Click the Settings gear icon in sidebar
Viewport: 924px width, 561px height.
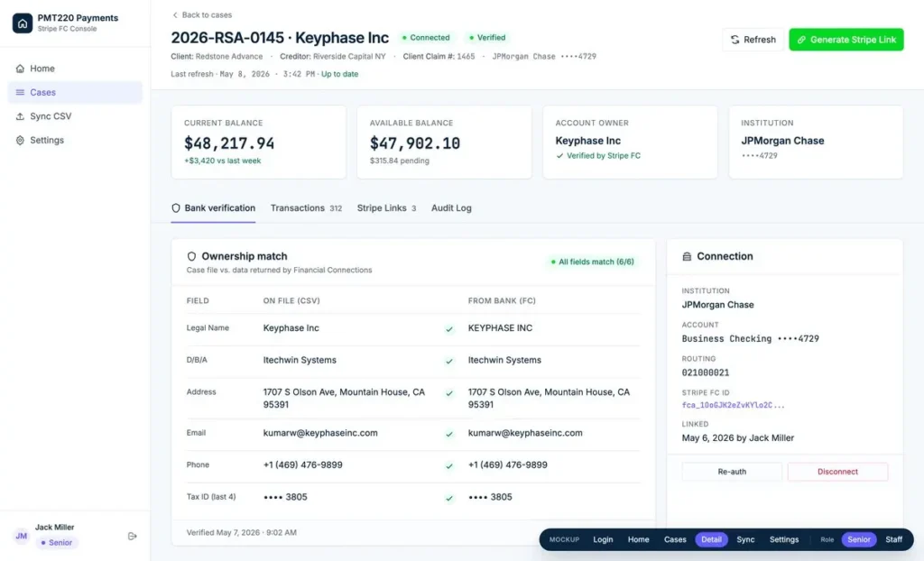(20, 141)
